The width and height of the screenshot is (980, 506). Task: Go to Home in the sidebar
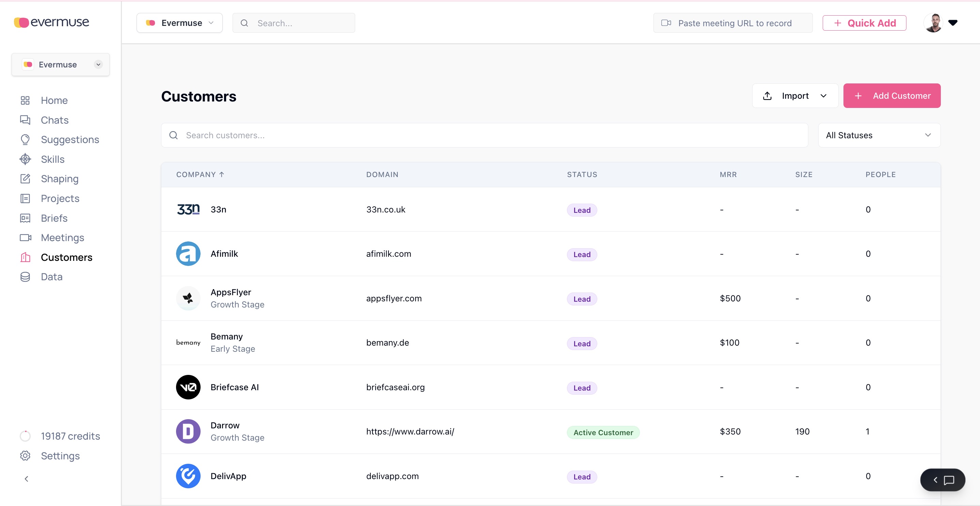click(54, 100)
